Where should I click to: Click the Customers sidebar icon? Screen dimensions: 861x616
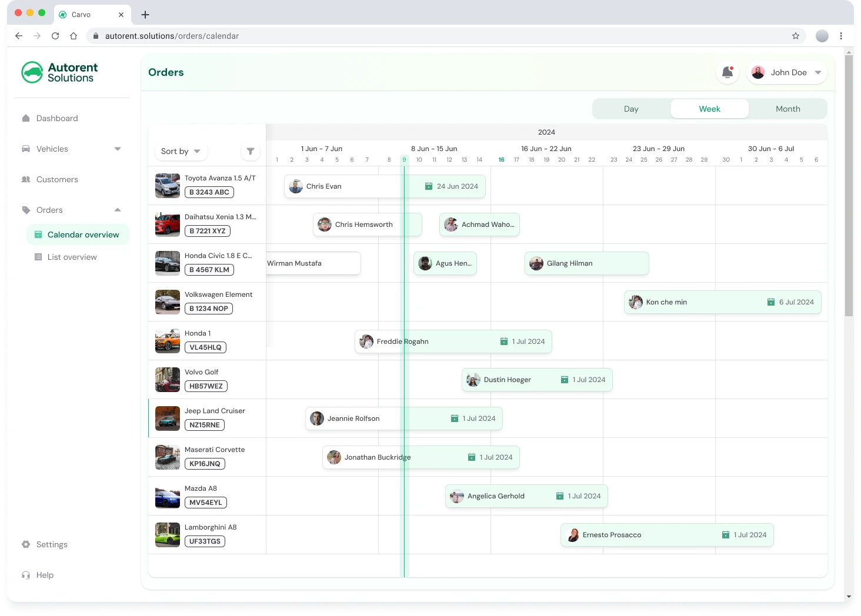(x=26, y=179)
